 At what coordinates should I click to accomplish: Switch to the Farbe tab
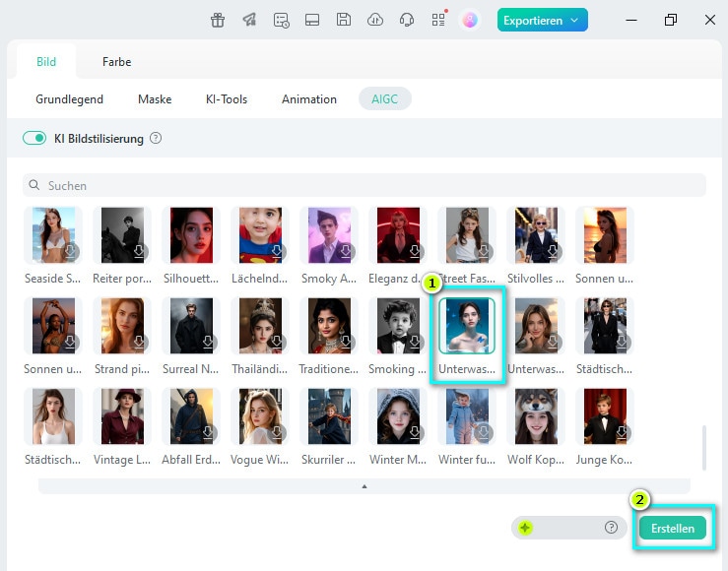point(116,62)
